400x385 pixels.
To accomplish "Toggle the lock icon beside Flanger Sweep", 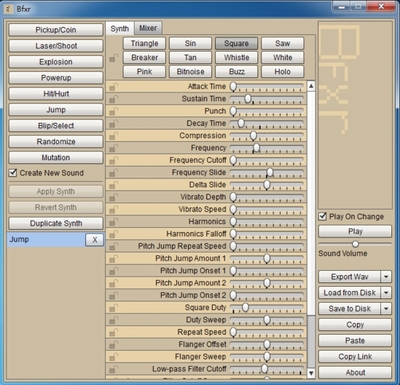I will pyautogui.click(x=113, y=357).
